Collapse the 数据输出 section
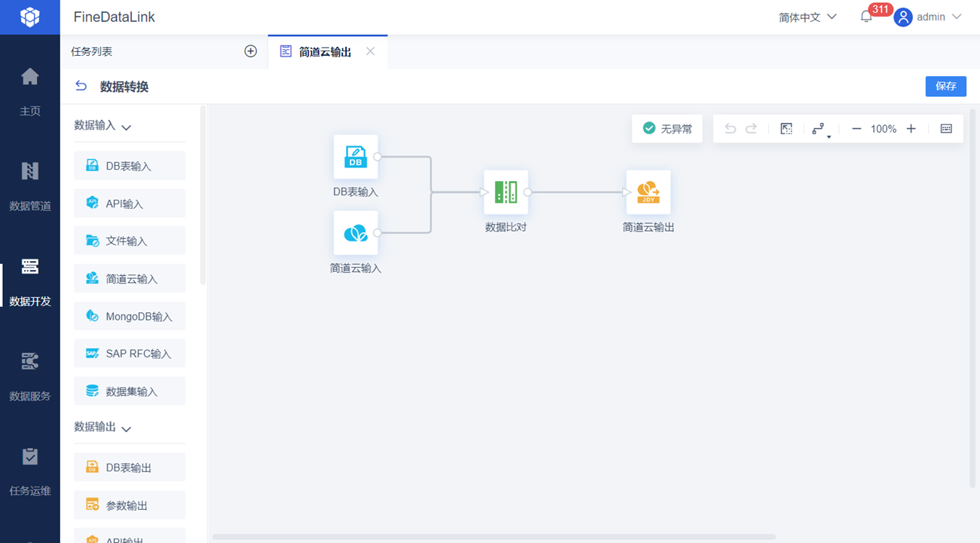 click(126, 428)
